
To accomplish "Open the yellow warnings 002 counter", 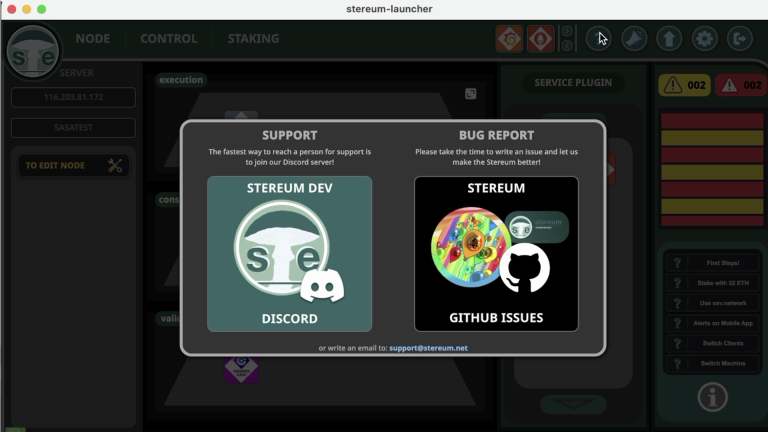I will coord(684,85).
